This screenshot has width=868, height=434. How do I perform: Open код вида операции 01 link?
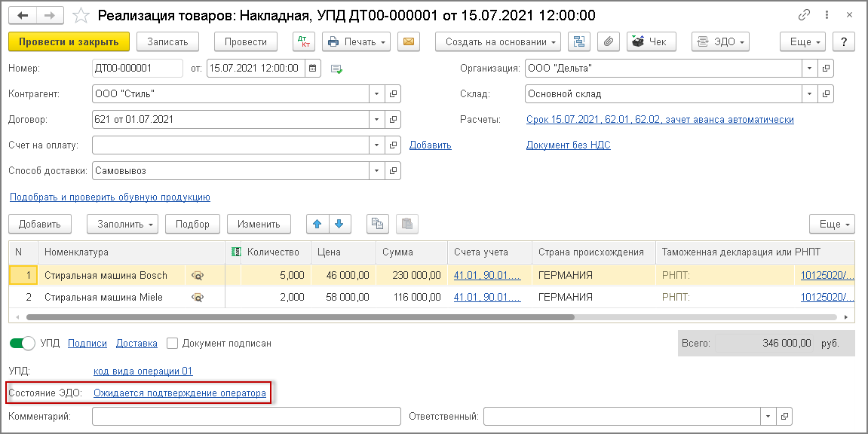coord(143,371)
